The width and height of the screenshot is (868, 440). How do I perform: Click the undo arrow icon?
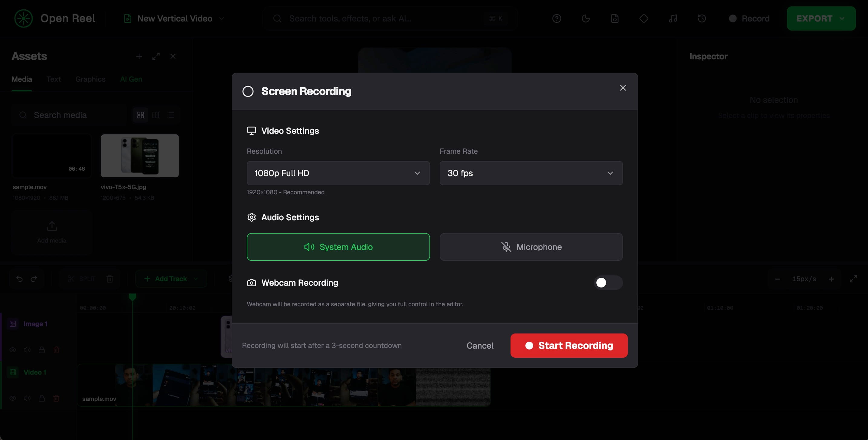pos(20,279)
